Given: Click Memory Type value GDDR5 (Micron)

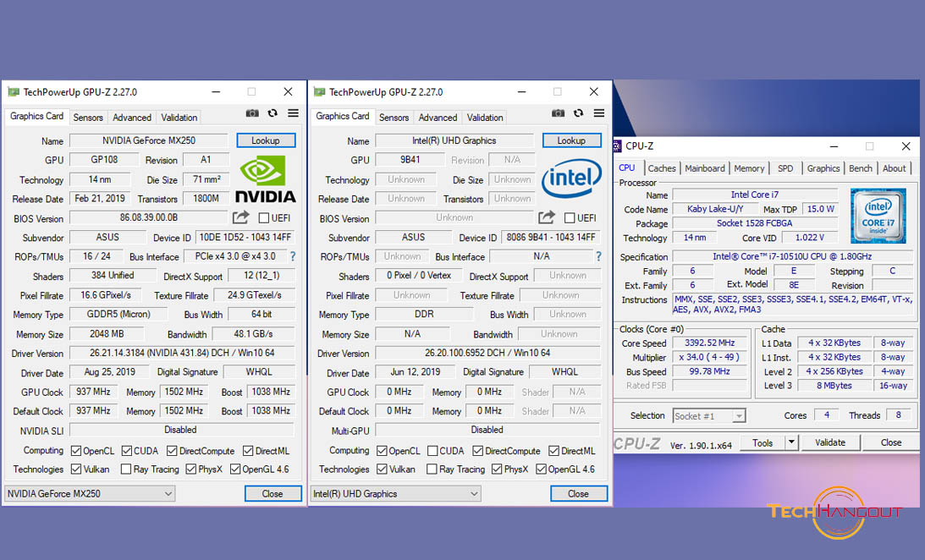Looking at the screenshot, I should pyautogui.click(x=118, y=314).
